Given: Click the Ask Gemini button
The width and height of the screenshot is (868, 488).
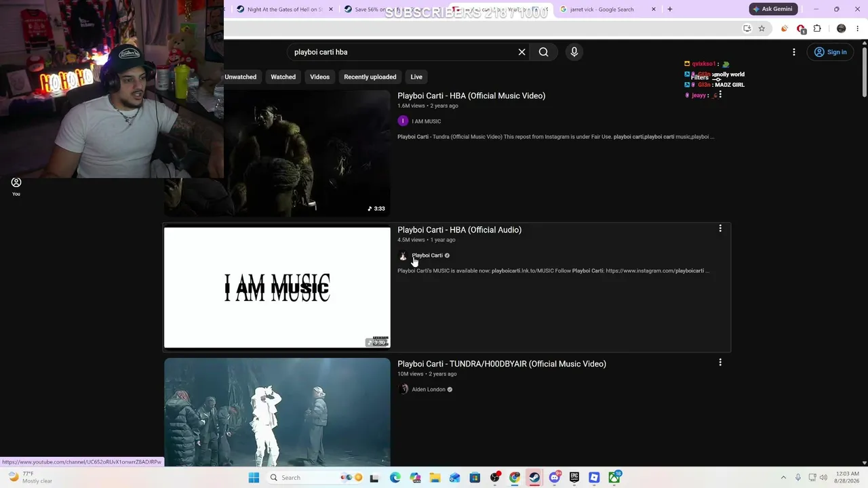Looking at the screenshot, I should (772, 9).
